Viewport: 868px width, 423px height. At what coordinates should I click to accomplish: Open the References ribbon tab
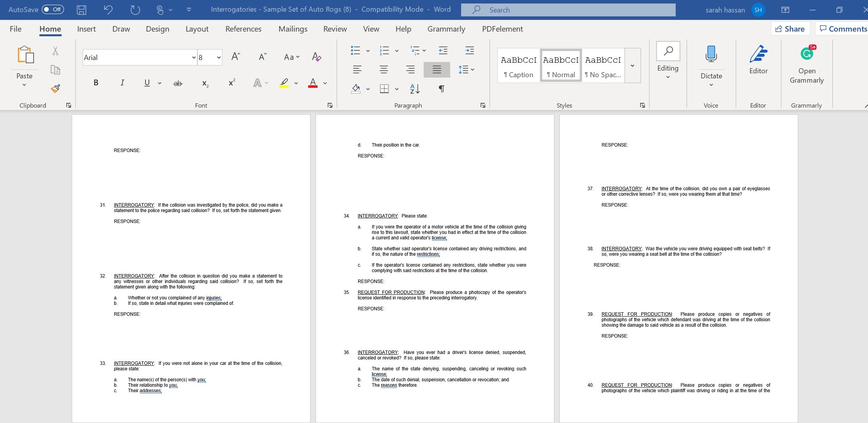pyautogui.click(x=243, y=28)
